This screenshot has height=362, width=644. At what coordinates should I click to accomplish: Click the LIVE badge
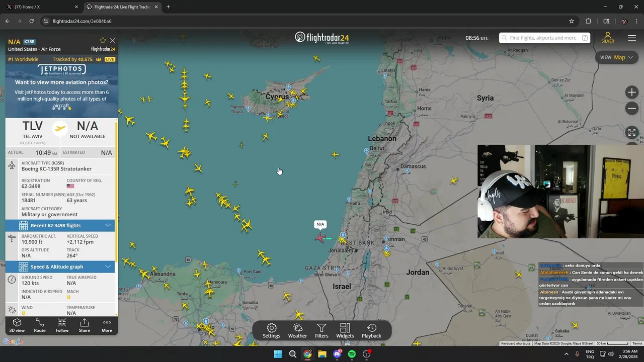[110, 59]
